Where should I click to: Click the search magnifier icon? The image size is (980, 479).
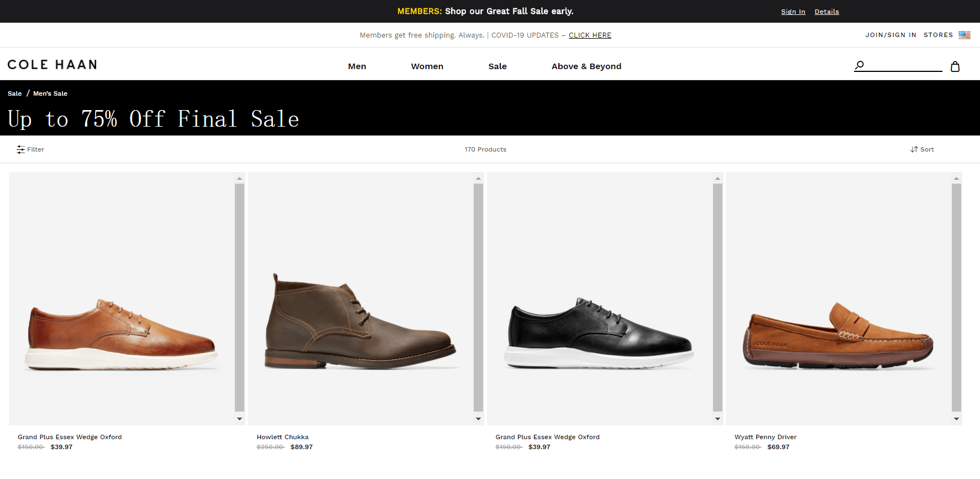[859, 65]
